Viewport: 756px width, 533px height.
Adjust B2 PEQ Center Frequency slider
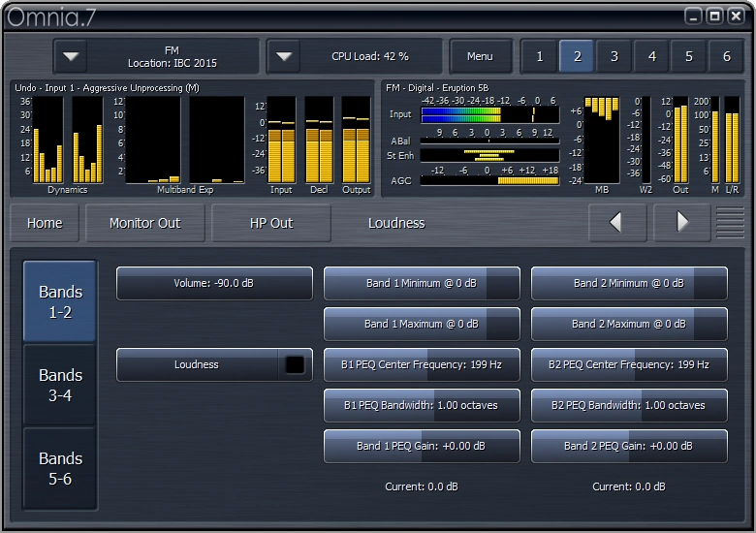[x=629, y=364]
